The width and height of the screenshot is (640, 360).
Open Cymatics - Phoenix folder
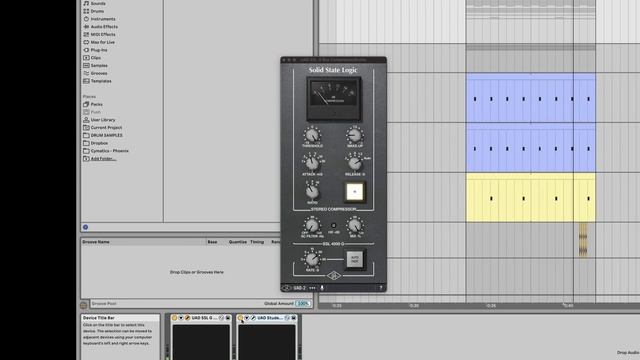109,151
